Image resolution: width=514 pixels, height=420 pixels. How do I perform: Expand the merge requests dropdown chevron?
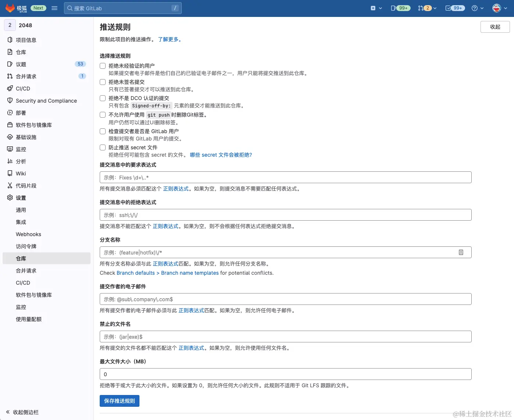[x=435, y=8]
